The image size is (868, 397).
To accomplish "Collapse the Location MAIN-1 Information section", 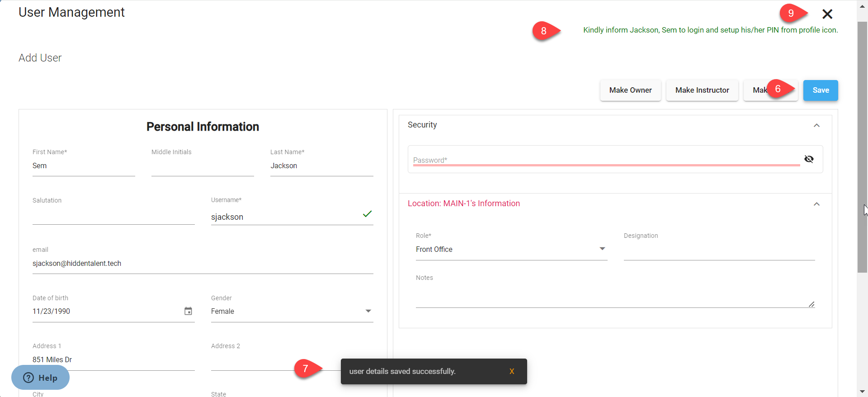I will pos(816,204).
